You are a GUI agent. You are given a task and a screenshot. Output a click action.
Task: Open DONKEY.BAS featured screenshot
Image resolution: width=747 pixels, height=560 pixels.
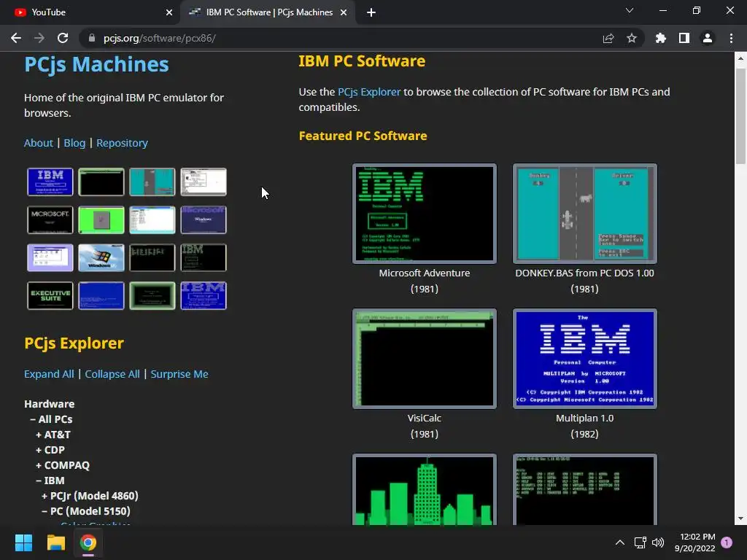[584, 214]
